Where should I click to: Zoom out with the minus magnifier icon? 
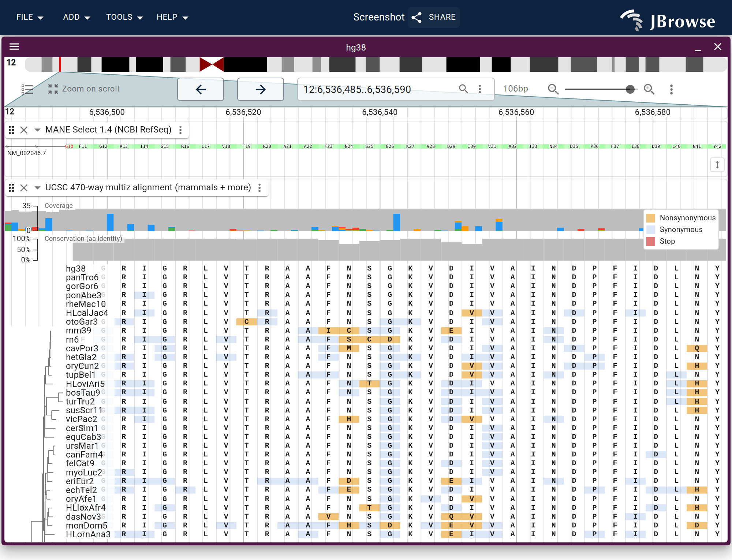pos(553,89)
